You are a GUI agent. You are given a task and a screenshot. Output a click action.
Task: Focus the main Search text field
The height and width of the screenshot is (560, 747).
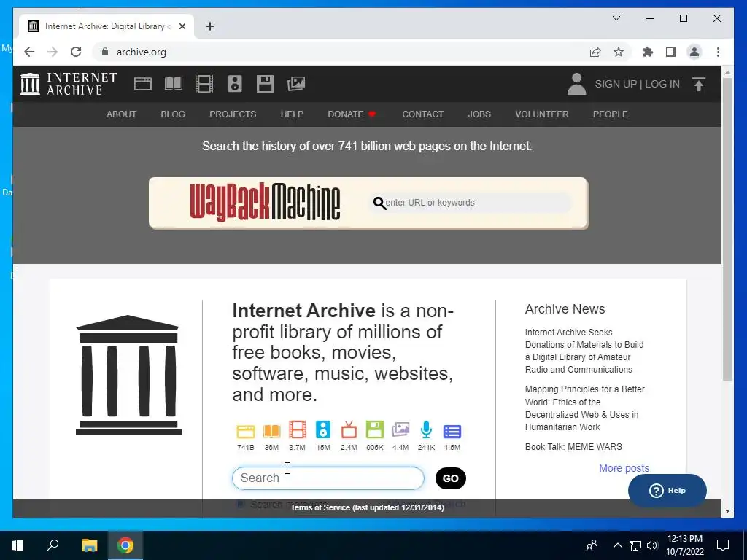pyautogui.click(x=328, y=478)
